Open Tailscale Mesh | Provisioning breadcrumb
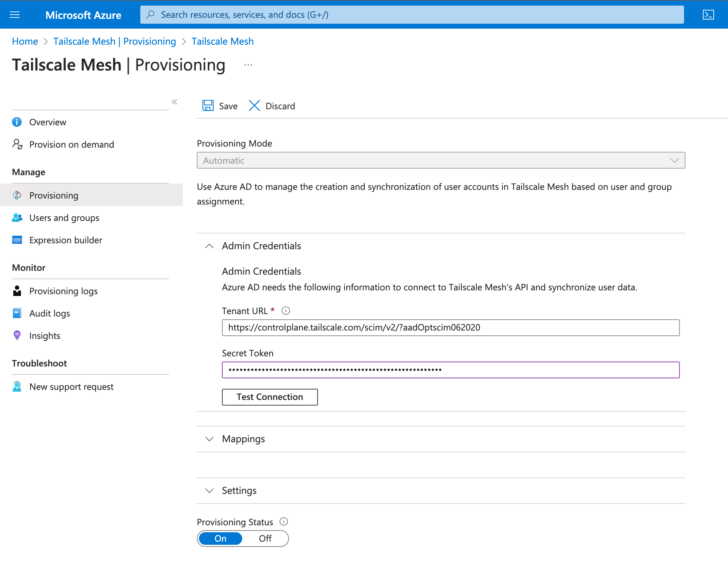 (114, 41)
